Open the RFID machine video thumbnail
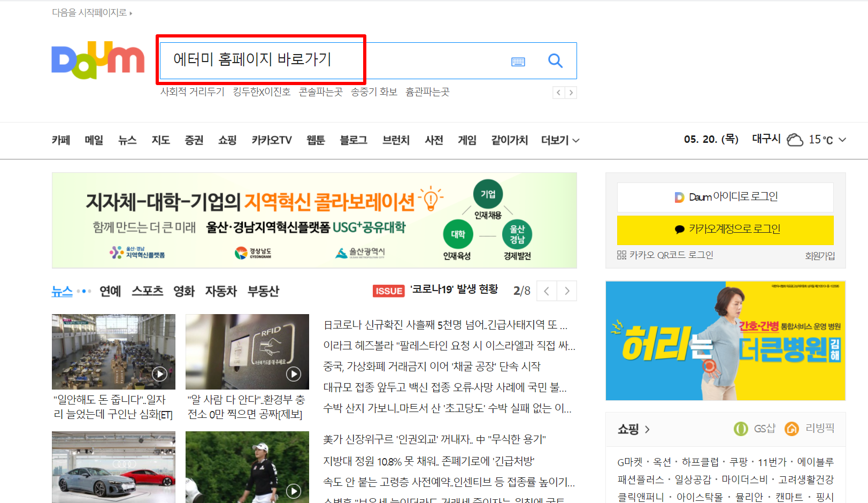The image size is (868, 503). coord(247,352)
